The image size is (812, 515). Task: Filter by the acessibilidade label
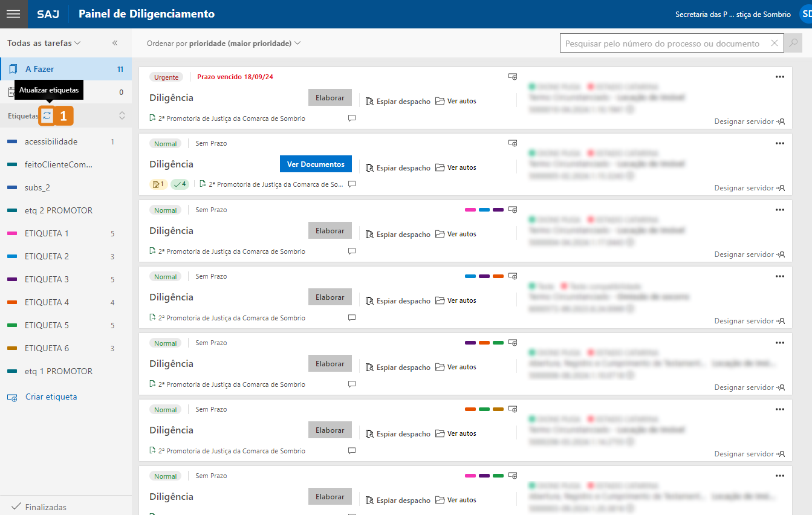(51, 141)
